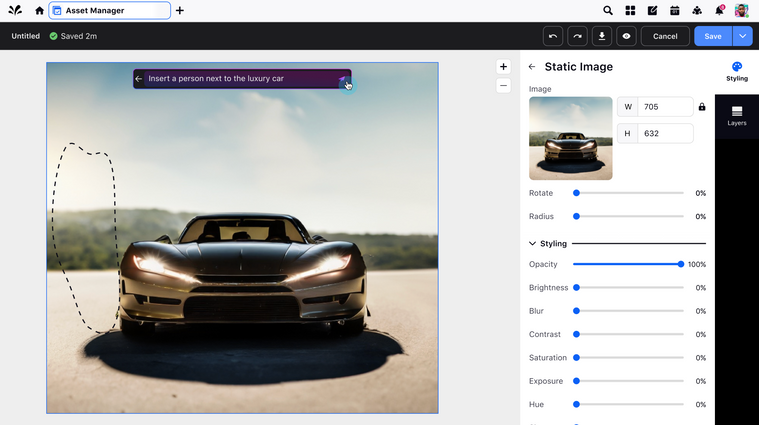Click the image thumbnail preview

[x=571, y=138]
